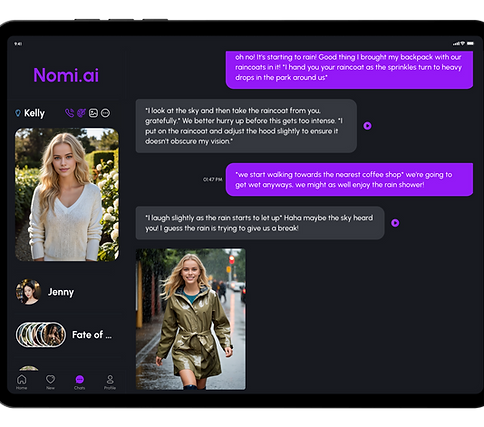The image size is (484, 427).
Task: Click the 'oh no! It's starting to rain' message
Action: click(349, 69)
